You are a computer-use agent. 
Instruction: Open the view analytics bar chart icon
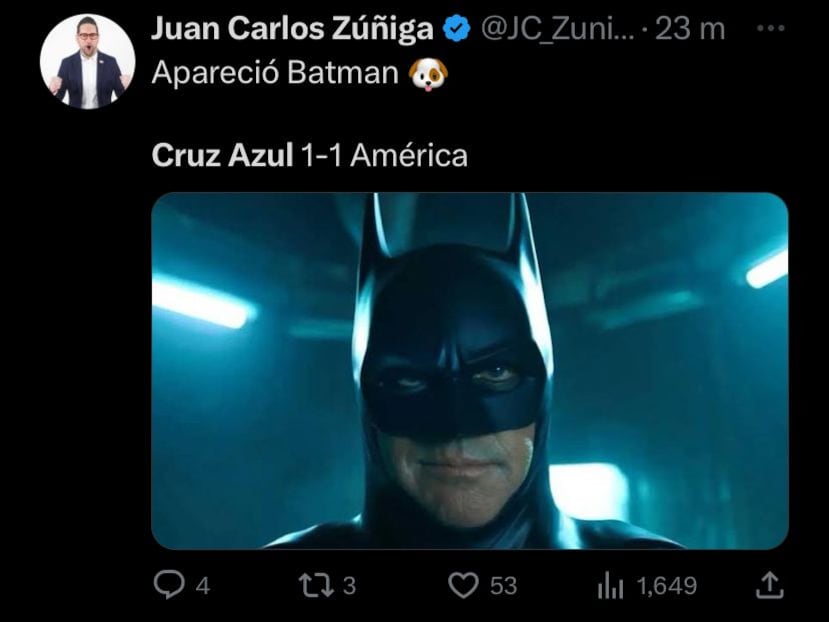coord(609,586)
